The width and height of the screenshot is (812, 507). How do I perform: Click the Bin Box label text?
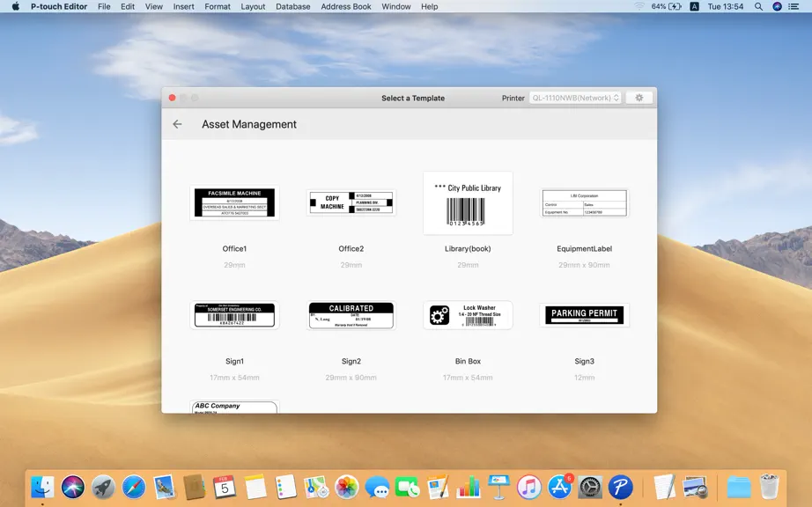(x=468, y=361)
